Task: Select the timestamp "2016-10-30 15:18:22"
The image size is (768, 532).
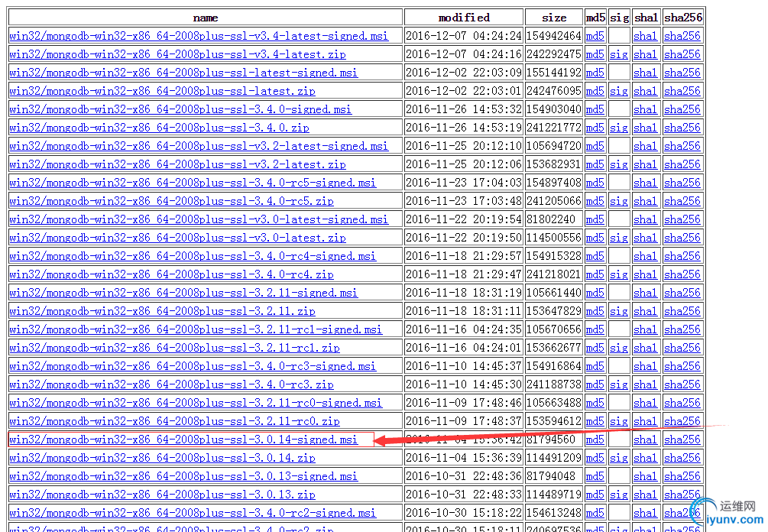Action: [x=464, y=514]
